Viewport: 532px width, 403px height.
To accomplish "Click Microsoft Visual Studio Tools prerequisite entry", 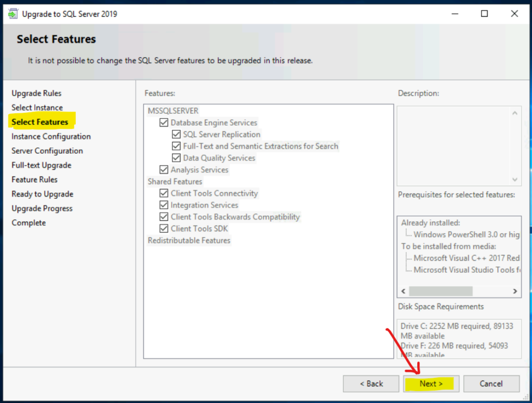I will point(466,270).
